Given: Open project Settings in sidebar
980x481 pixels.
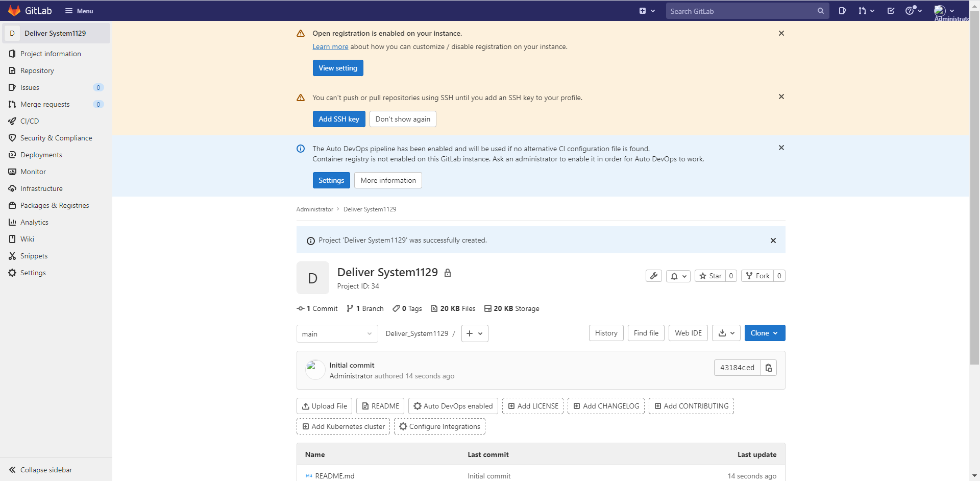Looking at the screenshot, I should click(x=55, y=273).
